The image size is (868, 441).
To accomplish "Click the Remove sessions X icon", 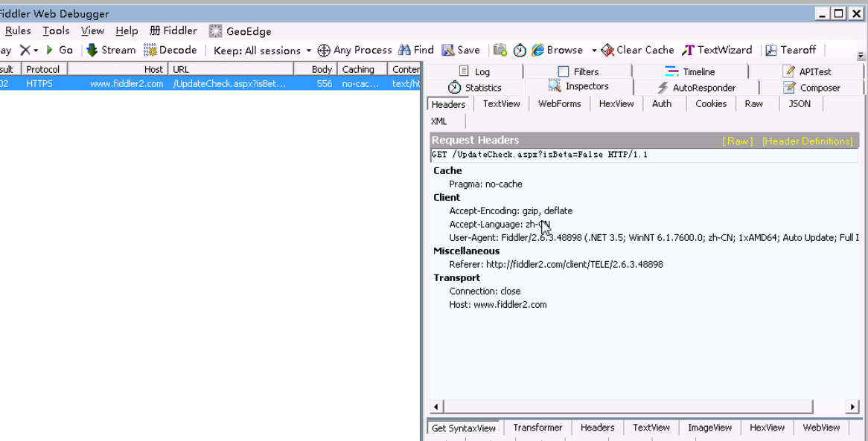I will pyautogui.click(x=25, y=50).
